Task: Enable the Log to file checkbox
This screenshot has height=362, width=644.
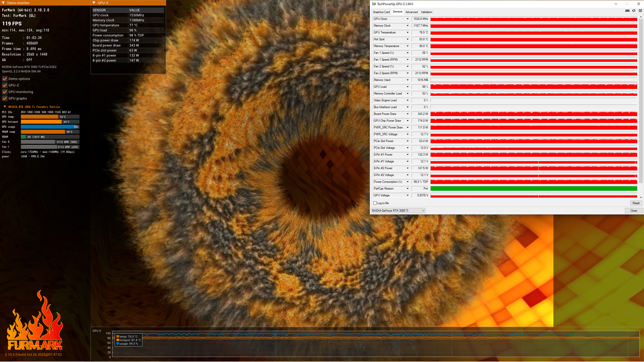Action: tap(375, 203)
